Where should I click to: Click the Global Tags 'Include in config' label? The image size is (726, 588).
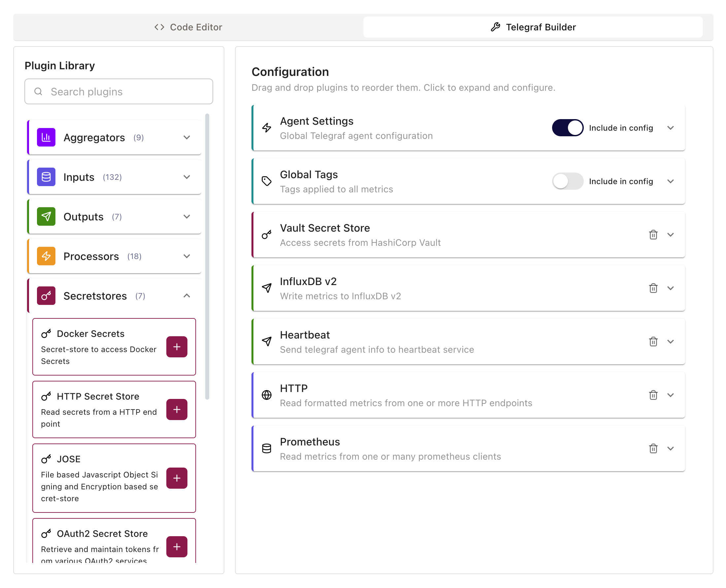click(621, 181)
